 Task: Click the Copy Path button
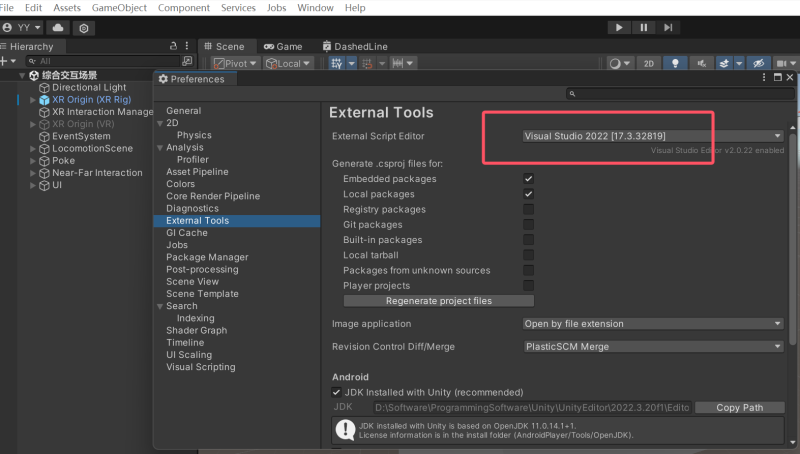tap(739, 408)
